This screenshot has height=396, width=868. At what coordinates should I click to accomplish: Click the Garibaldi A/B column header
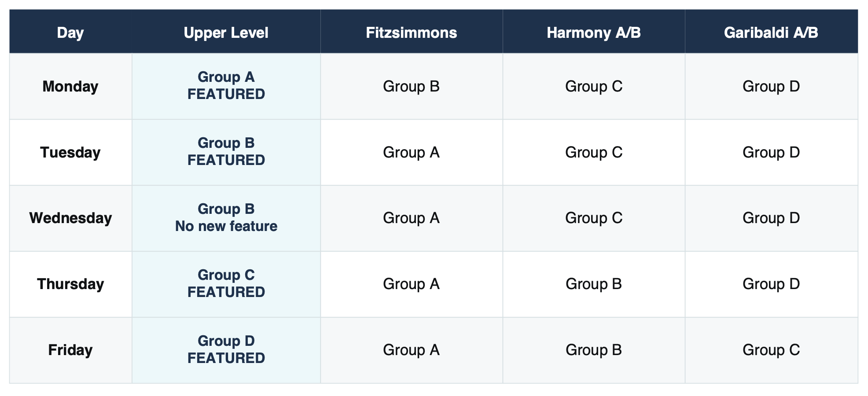point(771,32)
